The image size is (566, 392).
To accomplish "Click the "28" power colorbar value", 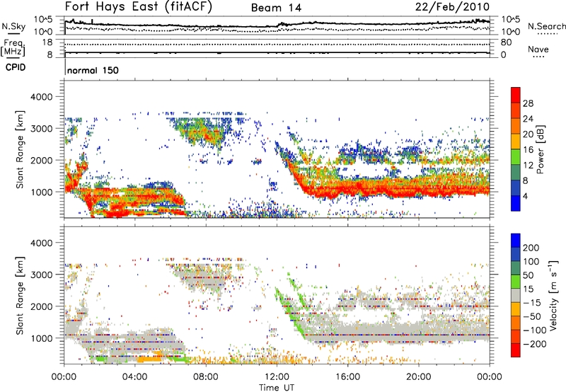I will (x=528, y=103).
